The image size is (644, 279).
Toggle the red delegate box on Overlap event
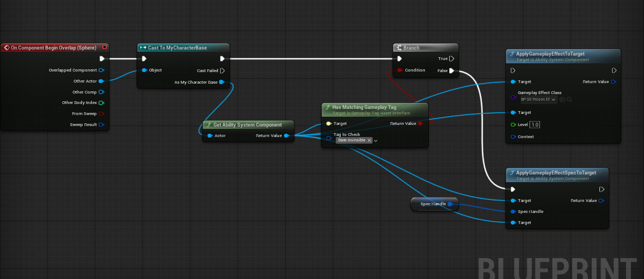(x=105, y=47)
